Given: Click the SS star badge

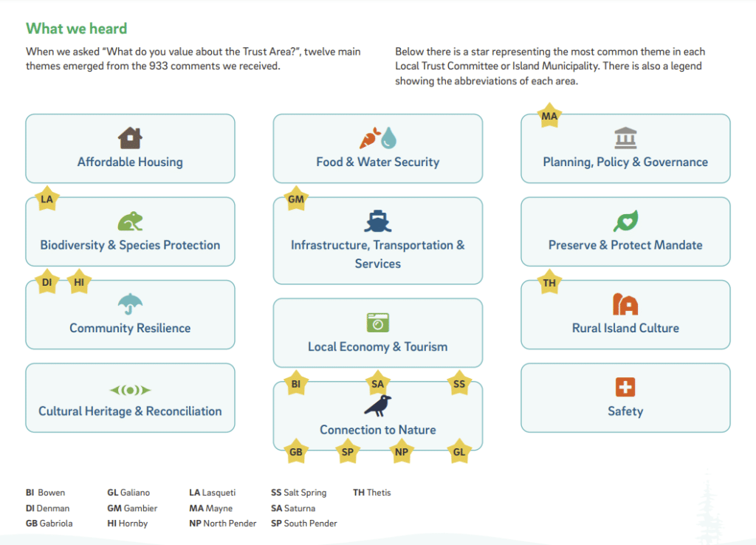Looking at the screenshot, I should point(459,384).
